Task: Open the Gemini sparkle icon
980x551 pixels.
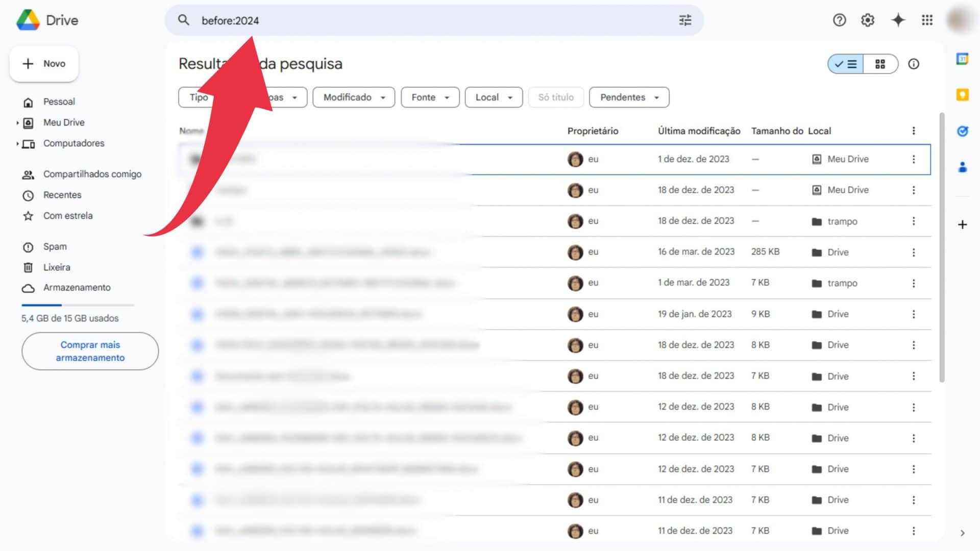Action: (898, 20)
